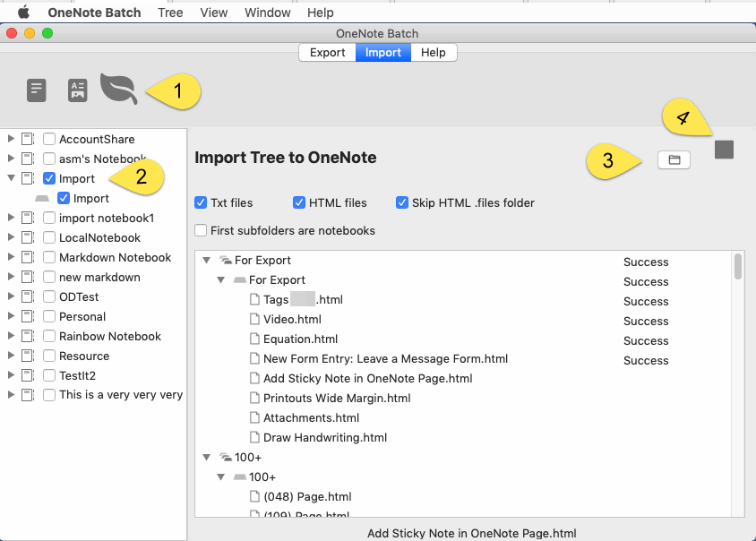The image size is (756, 541).
Task: Select the (048) Page.html file
Action: coord(307,496)
